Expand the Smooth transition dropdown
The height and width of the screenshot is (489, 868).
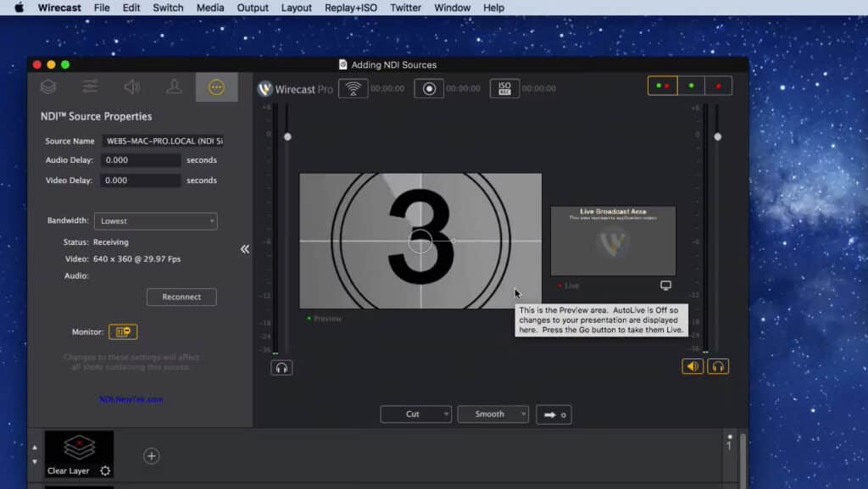click(x=492, y=414)
